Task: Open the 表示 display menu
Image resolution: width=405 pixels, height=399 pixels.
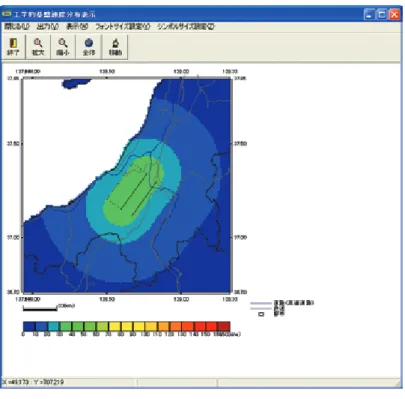Action: [x=77, y=27]
